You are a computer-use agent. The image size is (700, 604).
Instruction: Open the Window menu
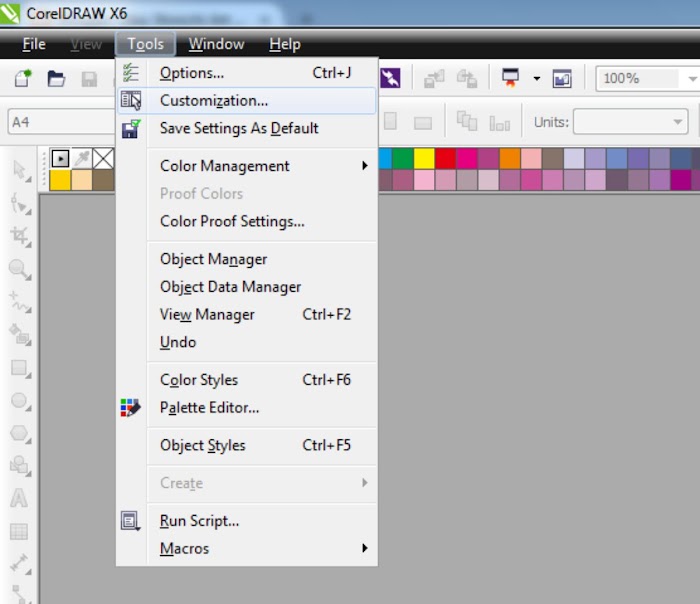[x=217, y=44]
